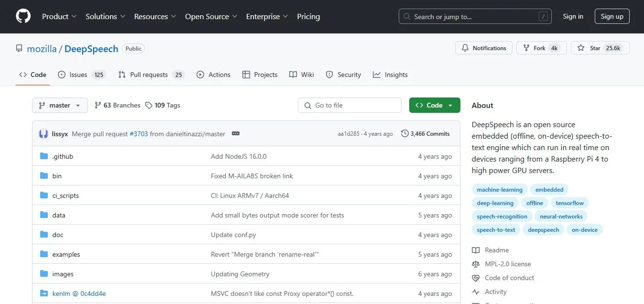Viewport: 644px width, 304px height.
Task: Click the magnifier icon in search box
Action: pyautogui.click(x=407, y=17)
